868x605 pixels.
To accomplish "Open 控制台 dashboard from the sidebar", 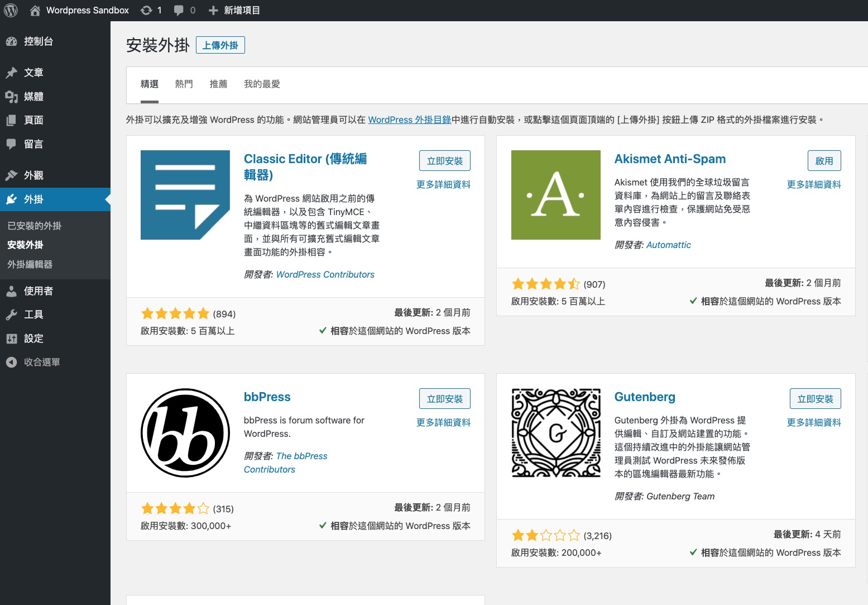I will (38, 41).
